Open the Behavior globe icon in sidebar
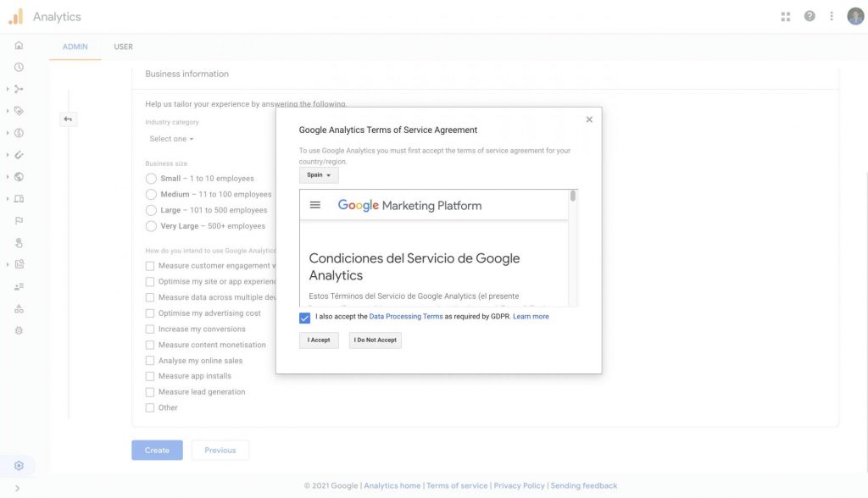Image resolution: width=868 pixels, height=498 pixels. tap(19, 176)
